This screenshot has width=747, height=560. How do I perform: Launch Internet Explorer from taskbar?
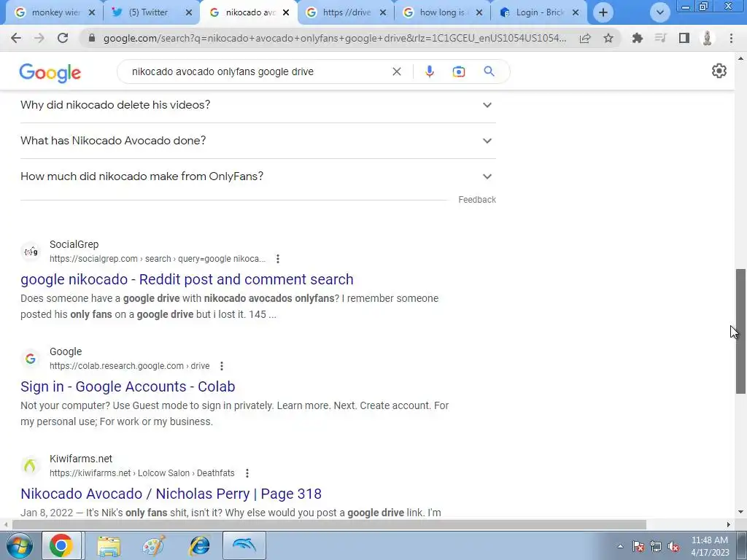pos(199,545)
